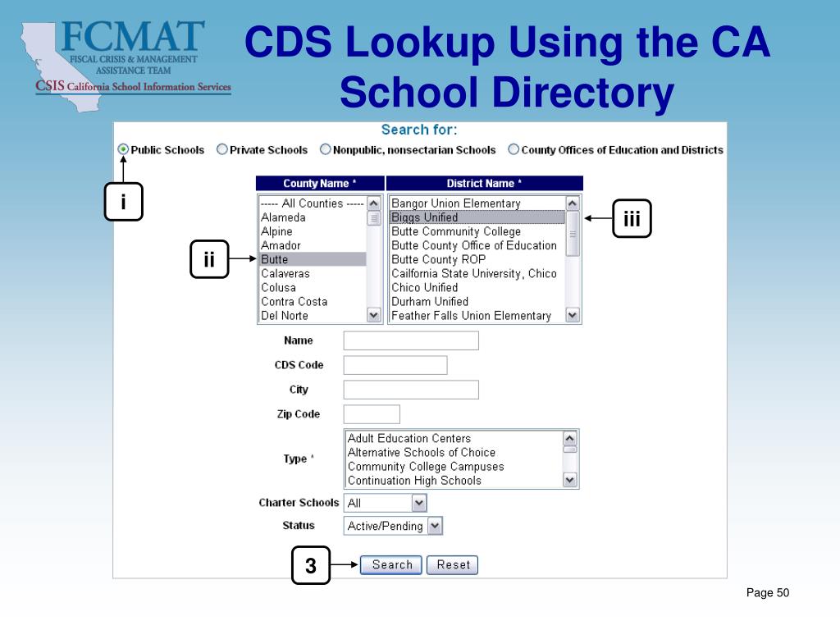The height and width of the screenshot is (630, 840).
Task: Select Continuation High Schools type
Action: pos(454,481)
